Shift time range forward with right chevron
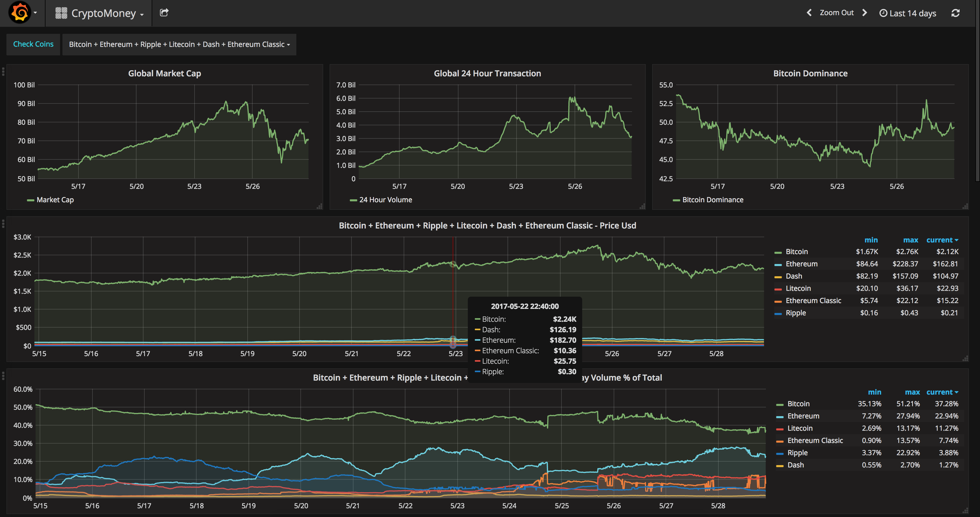980x517 pixels. pos(865,13)
